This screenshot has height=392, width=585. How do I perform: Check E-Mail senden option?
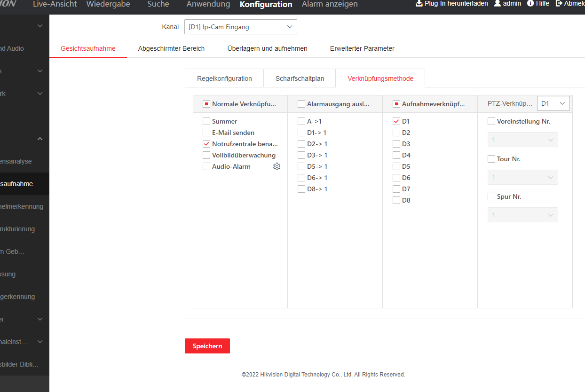(206, 133)
